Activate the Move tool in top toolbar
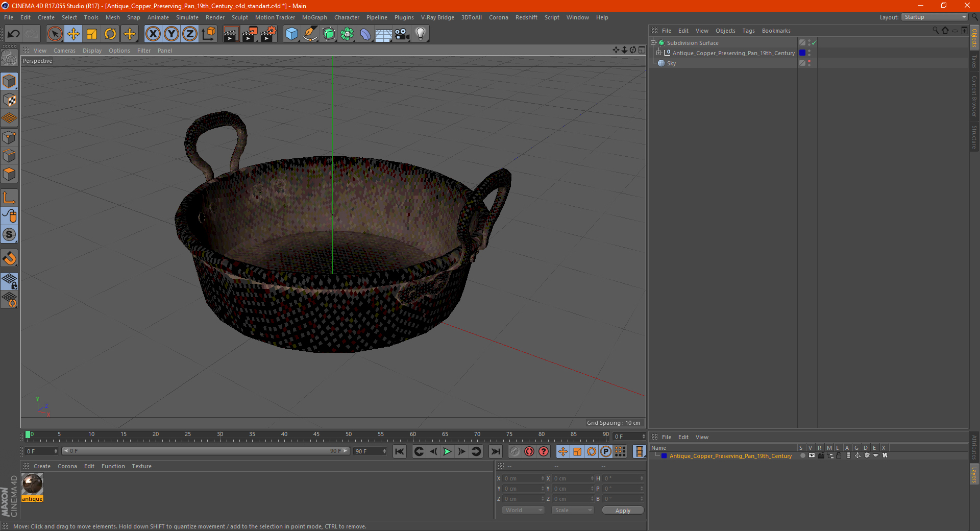The height and width of the screenshot is (531, 980). 73,34
